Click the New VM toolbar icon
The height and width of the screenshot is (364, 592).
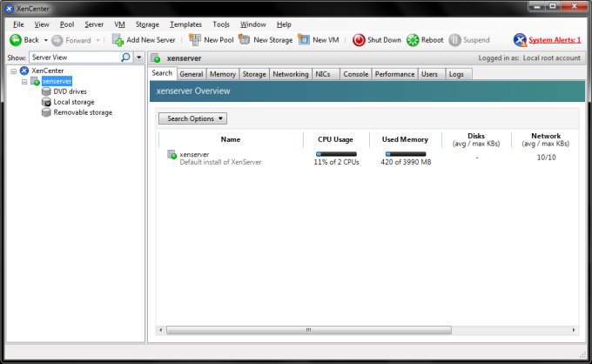click(304, 40)
